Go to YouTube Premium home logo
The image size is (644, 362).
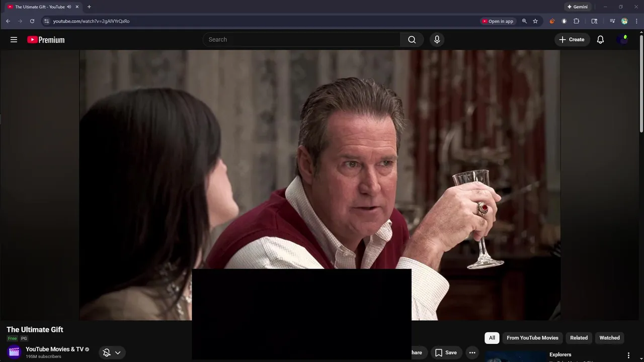(46, 40)
